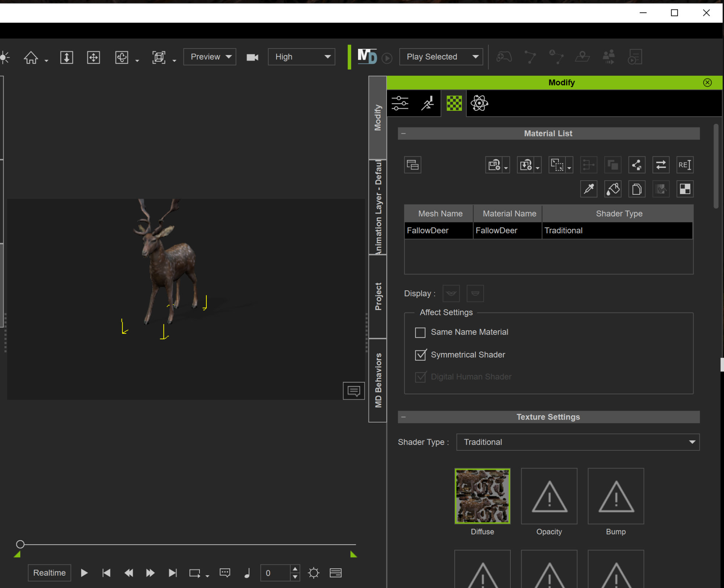Click the multi-channel material view icon
Viewport: 724px width, 588px height.
pyautogui.click(x=413, y=165)
